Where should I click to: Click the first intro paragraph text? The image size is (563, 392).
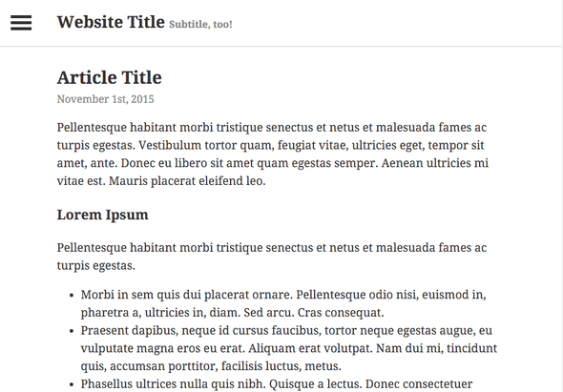pyautogui.click(x=273, y=154)
